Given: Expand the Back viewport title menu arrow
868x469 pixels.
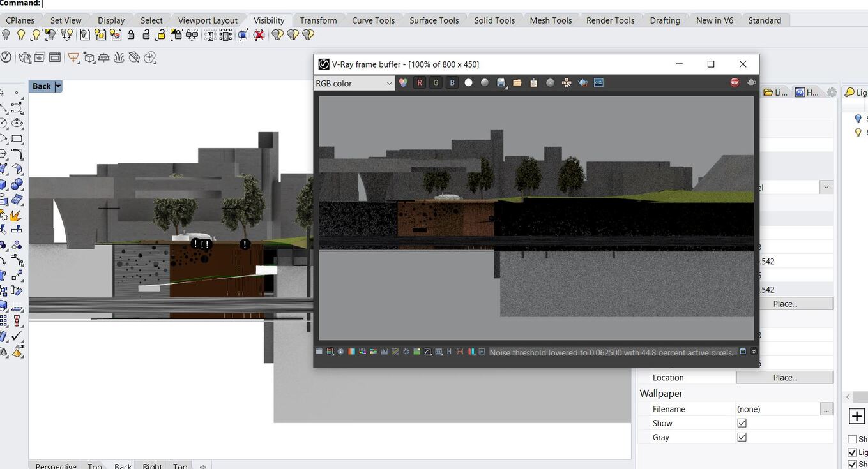Looking at the screenshot, I should tap(58, 86).
